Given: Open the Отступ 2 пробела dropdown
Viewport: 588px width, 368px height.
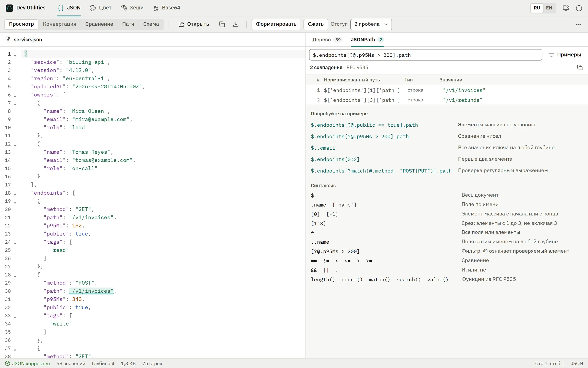Looking at the screenshot, I should 371,24.
